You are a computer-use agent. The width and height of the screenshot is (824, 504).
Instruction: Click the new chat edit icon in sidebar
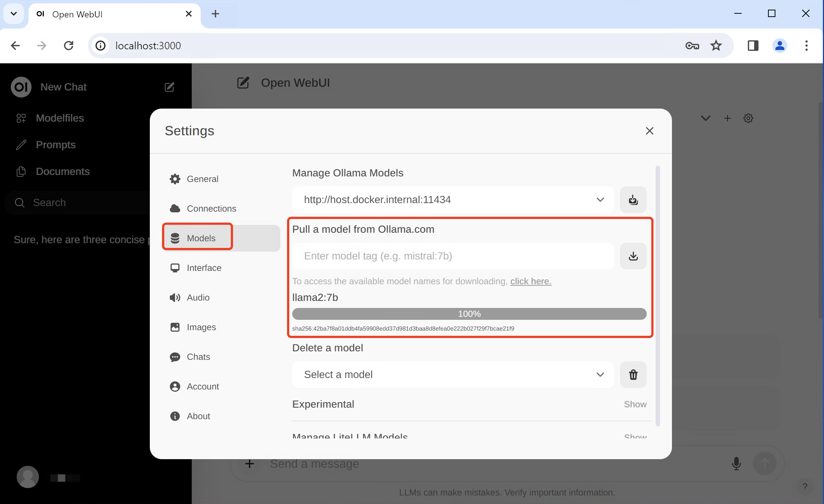(169, 87)
